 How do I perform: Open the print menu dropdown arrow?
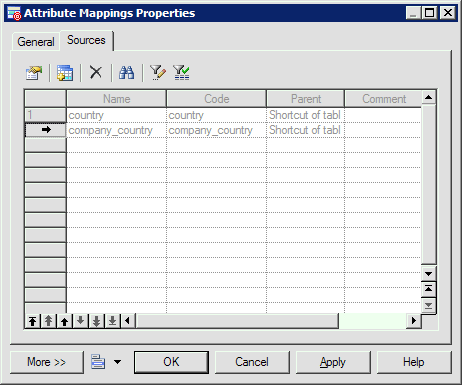117,362
